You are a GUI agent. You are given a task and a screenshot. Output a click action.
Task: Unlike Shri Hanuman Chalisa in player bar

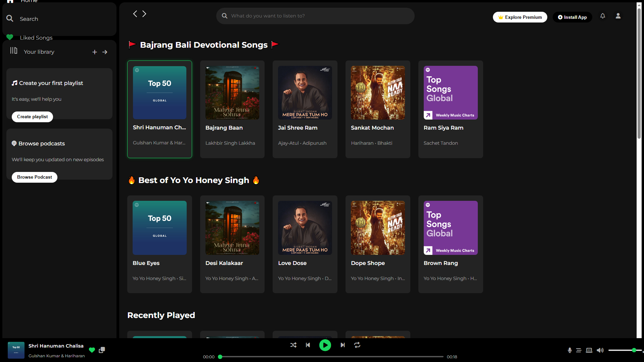coord(92,350)
